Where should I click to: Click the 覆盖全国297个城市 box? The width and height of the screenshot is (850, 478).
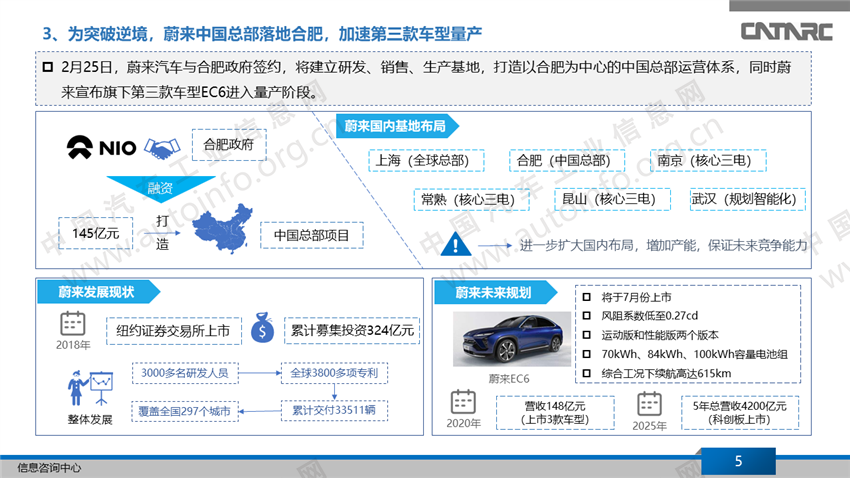coord(185,411)
